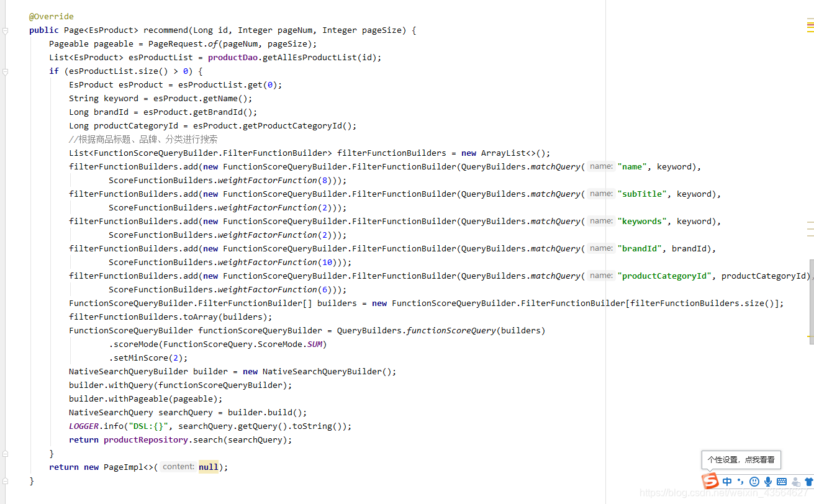Click the "brandId" string literal
Screen dimensions: 814x504
click(x=640, y=249)
